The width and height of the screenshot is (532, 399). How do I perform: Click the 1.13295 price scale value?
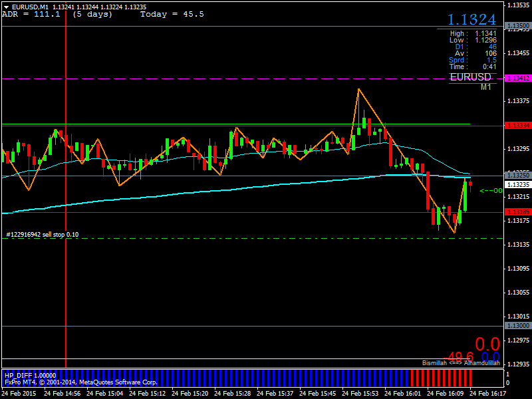click(519, 148)
